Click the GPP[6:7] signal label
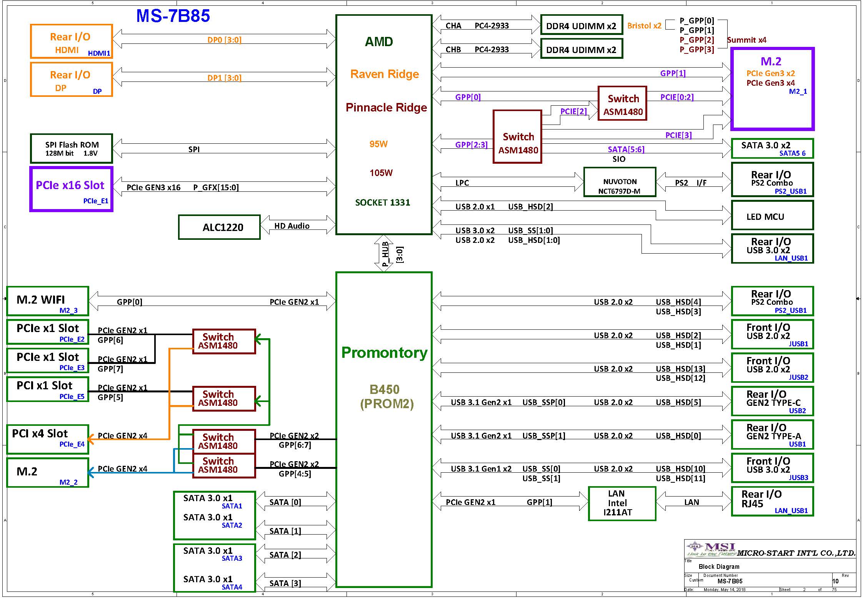The width and height of the screenshot is (868, 598). (x=295, y=445)
